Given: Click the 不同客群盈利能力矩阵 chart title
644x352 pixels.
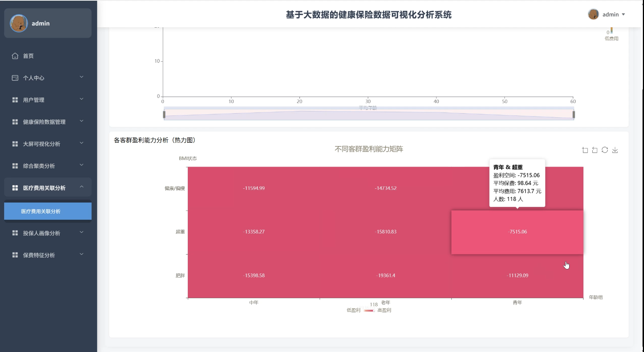Looking at the screenshot, I should pyautogui.click(x=369, y=149).
